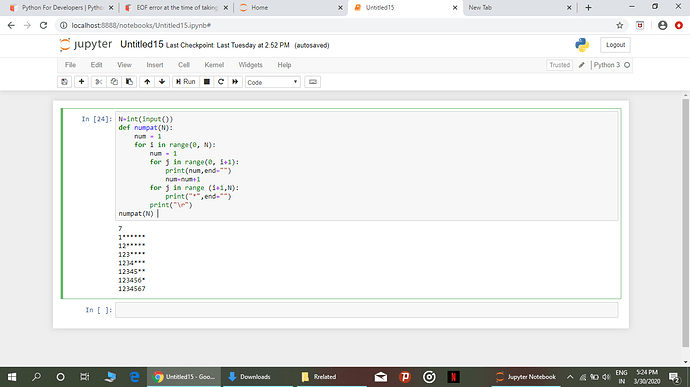
Task: Switch to Python For Developers tab
Action: click(62, 7)
